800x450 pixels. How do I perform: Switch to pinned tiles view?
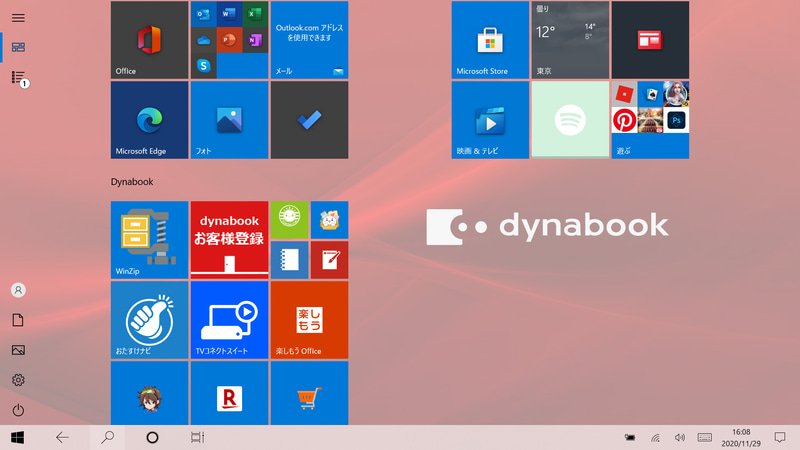click(x=18, y=47)
